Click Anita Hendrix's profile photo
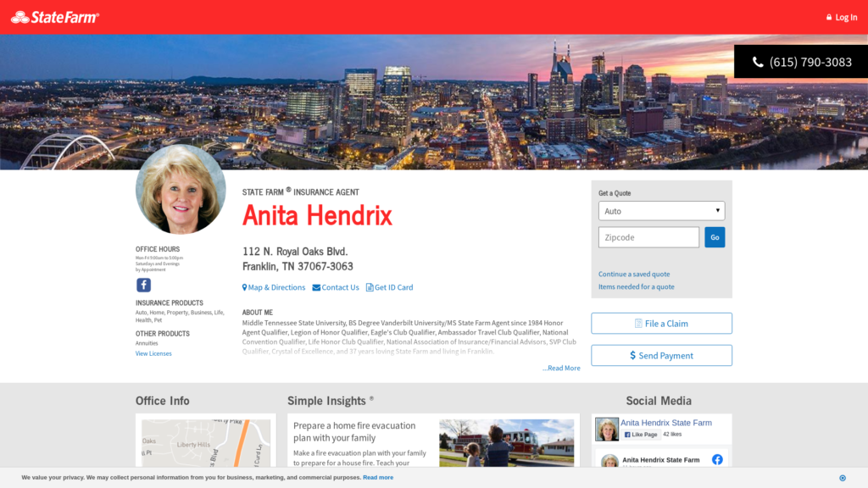This screenshot has height=488, width=868. pos(181,191)
